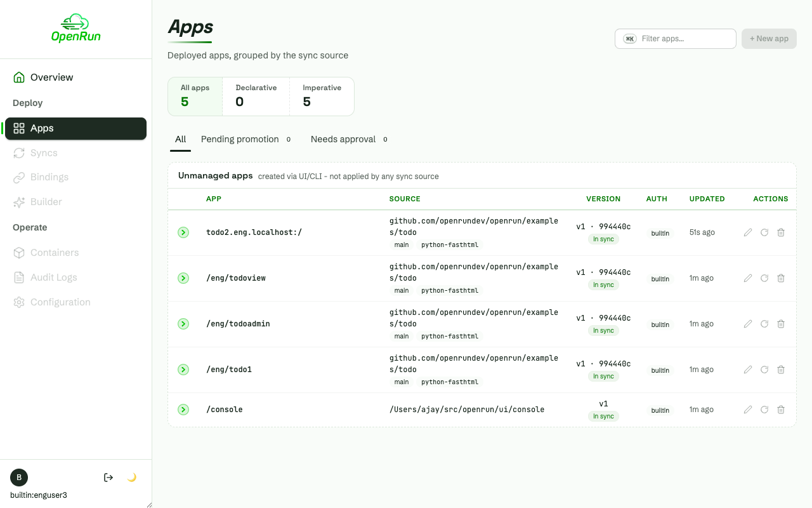Screen dimensions: 812x508
Task: Click builtin:enguser3 username label
Action: pos(39,495)
